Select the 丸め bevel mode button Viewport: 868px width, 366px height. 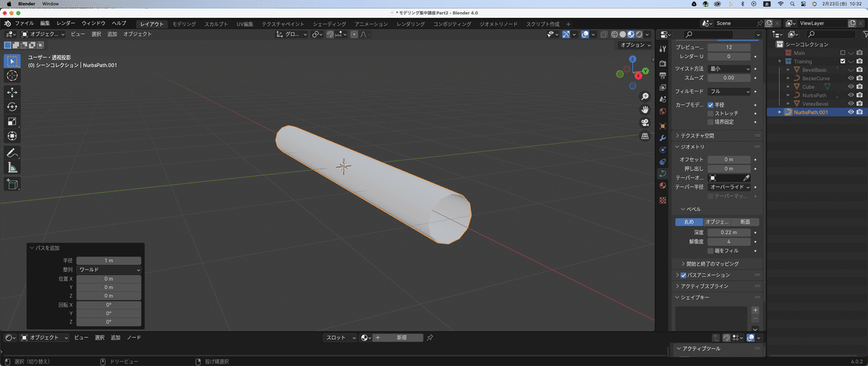[689, 222]
